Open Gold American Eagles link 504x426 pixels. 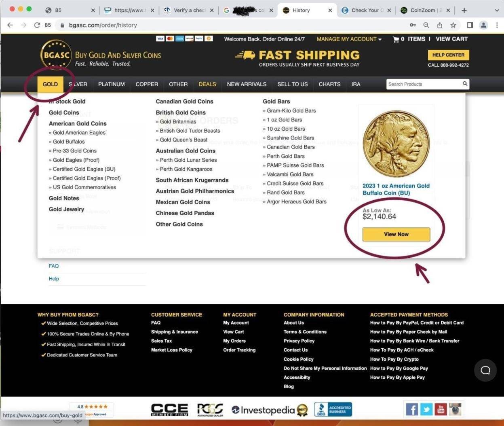[79, 133]
